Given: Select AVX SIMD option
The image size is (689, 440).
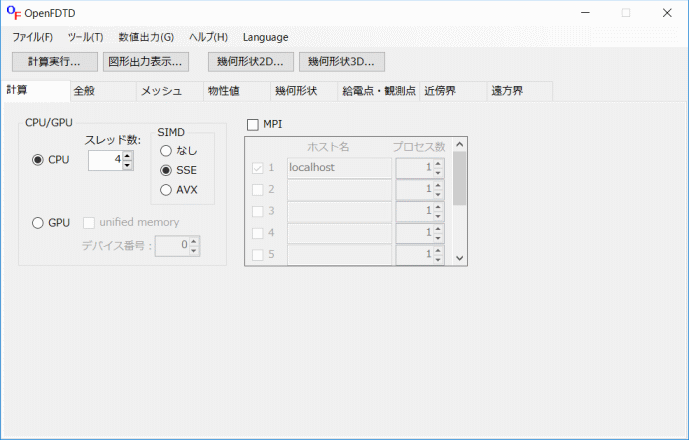Looking at the screenshot, I should click(x=166, y=190).
